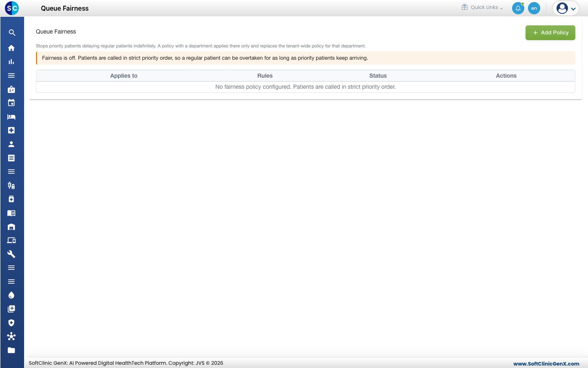Open the devices icon in sidebar

pyautogui.click(x=11, y=240)
